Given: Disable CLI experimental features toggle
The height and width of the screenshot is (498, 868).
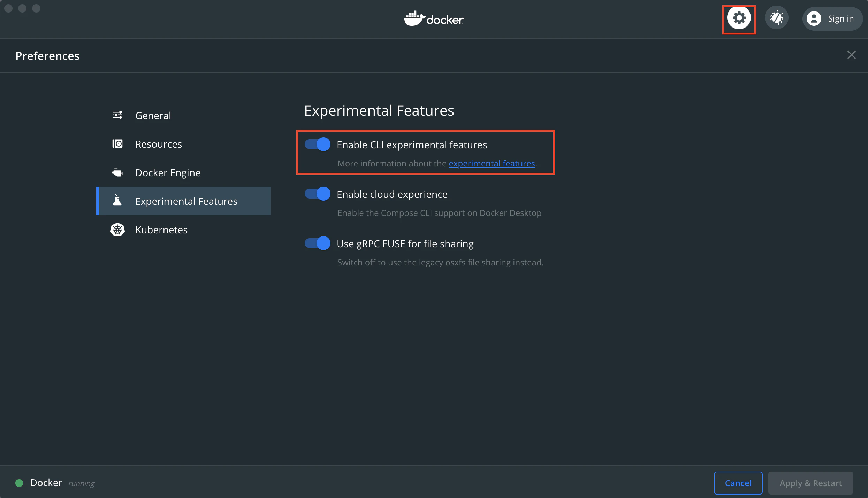Looking at the screenshot, I should click(x=317, y=144).
